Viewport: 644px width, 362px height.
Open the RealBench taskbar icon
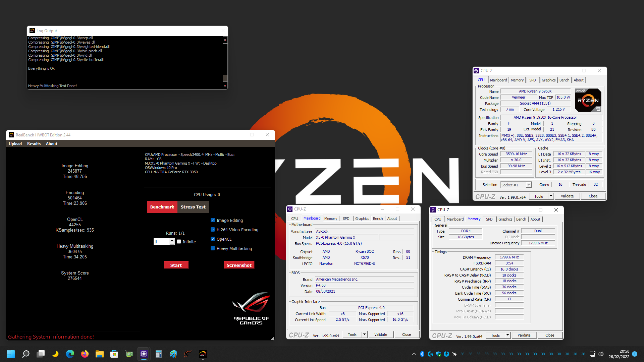click(x=203, y=354)
